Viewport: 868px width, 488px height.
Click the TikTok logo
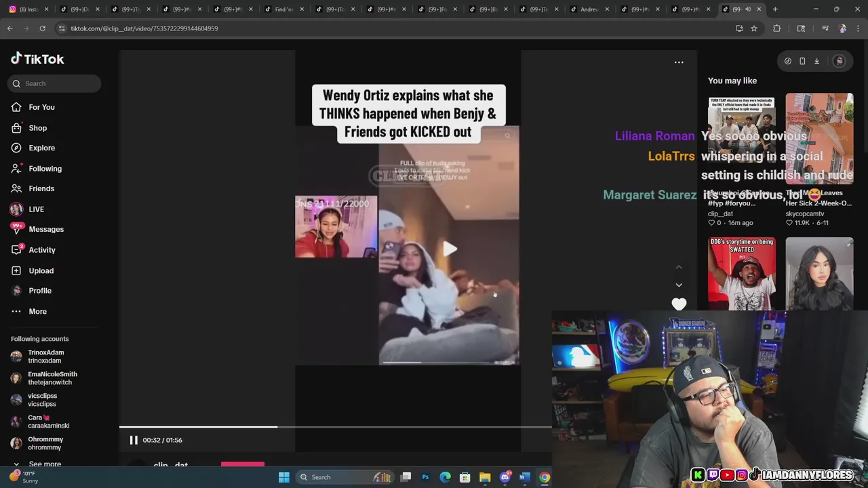pos(37,59)
